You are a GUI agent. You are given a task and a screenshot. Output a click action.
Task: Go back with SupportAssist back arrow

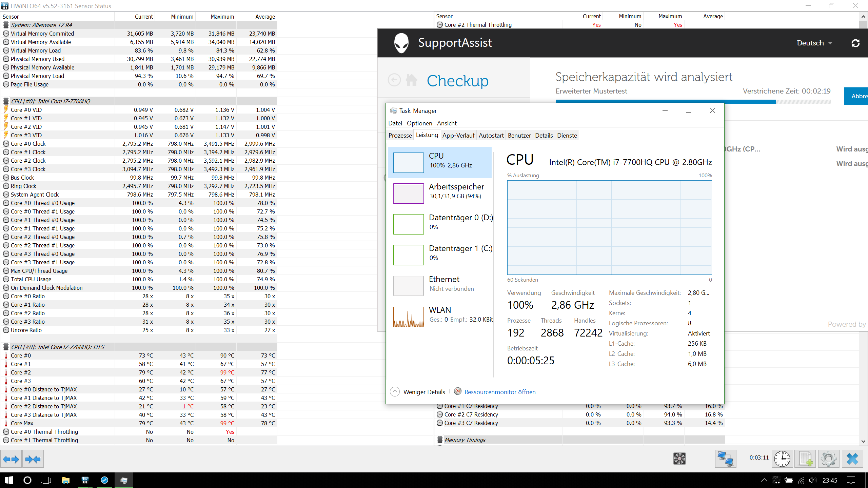click(x=394, y=80)
